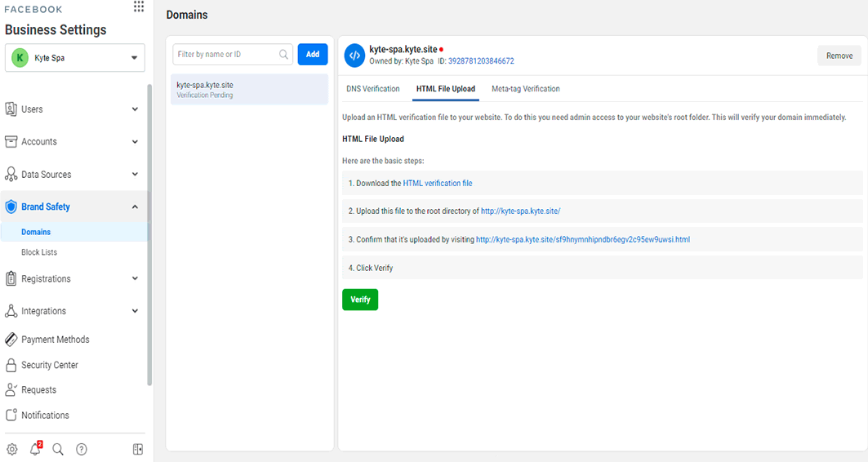Open the Kyte Spa business dropdown
The width and height of the screenshot is (868, 462).
tap(75, 57)
